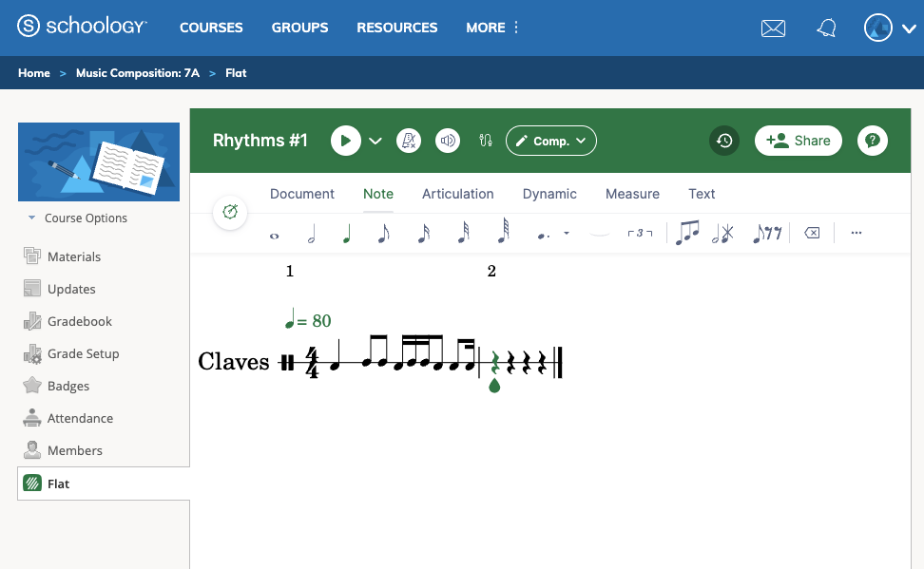The width and height of the screenshot is (924, 569).
Task: Open revision history for Rhythms #1
Action: 723,141
